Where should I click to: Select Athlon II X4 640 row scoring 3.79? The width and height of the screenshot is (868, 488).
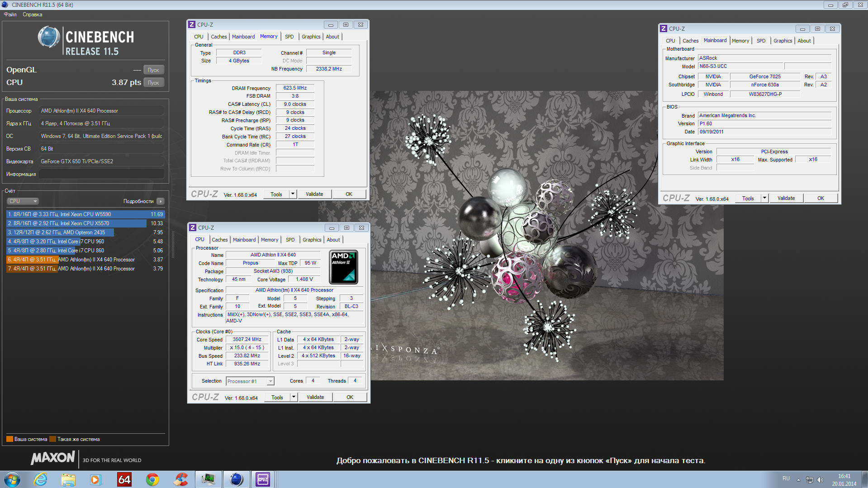click(85, 269)
